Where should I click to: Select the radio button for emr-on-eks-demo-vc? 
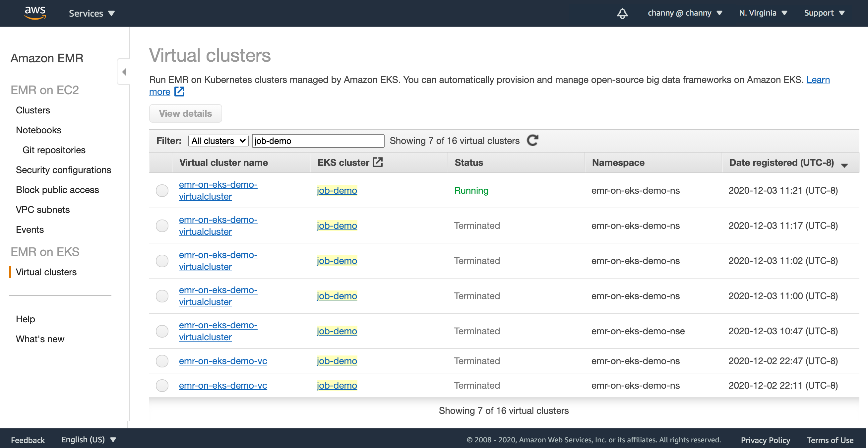(x=162, y=361)
